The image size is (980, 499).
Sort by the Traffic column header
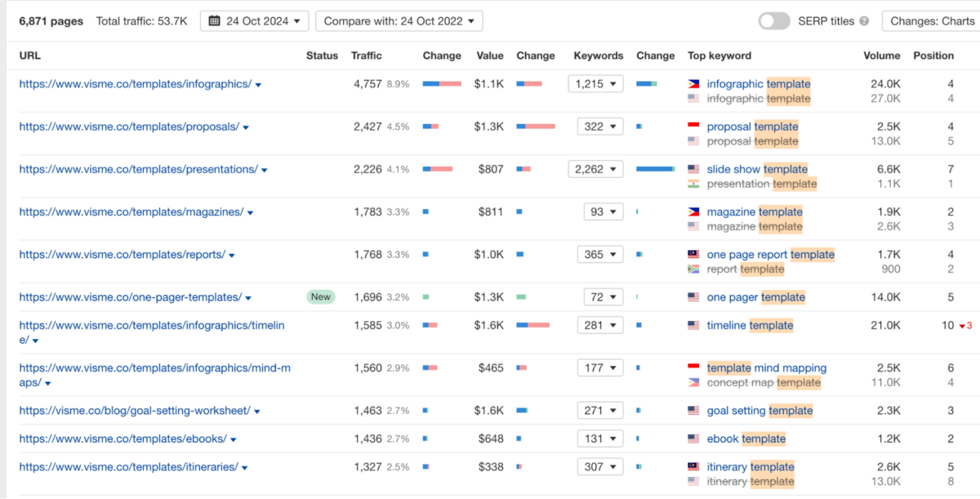(x=366, y=56)
